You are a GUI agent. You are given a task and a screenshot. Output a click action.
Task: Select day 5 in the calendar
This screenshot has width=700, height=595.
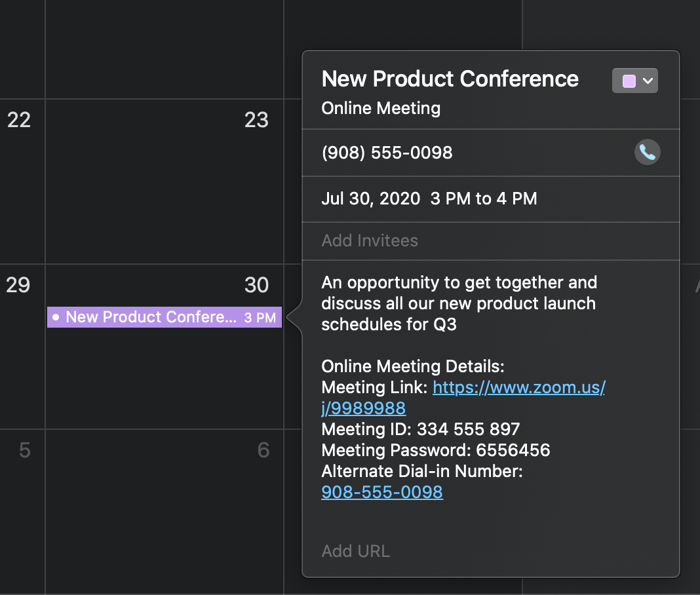point(24,450)
